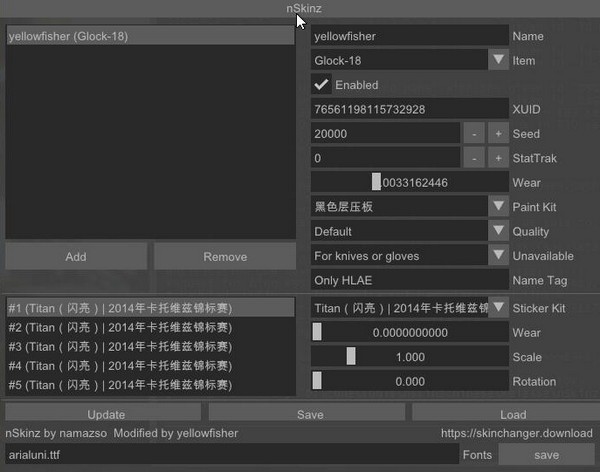Click the Remove button
This screenshot has height=472, width=600.
pyautogui.click(x=225, y=256)
